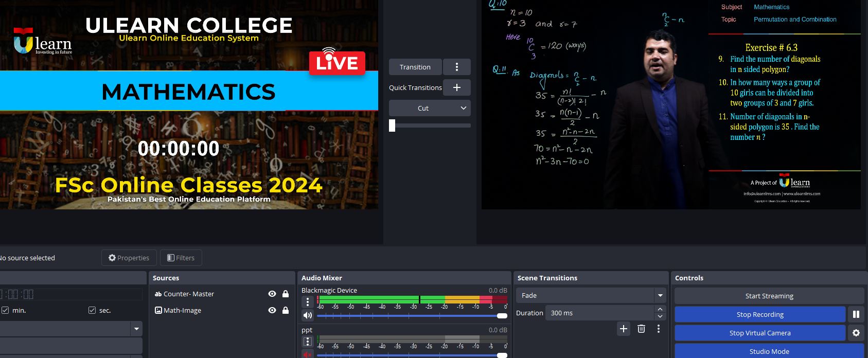Select the Math-Image source

[182, 310]
